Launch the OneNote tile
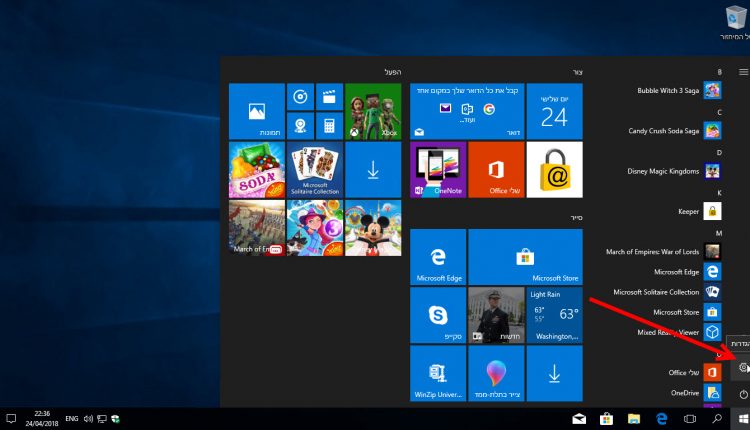750x430 pixels. coord(438,170)
